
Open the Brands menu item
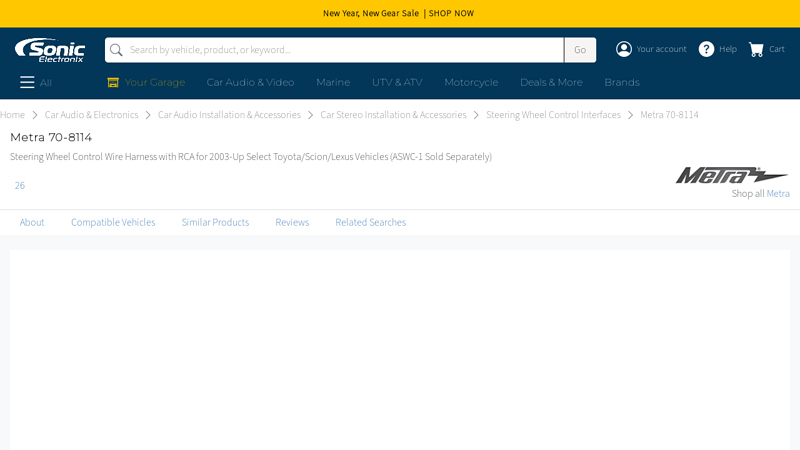tap(621, 82)
